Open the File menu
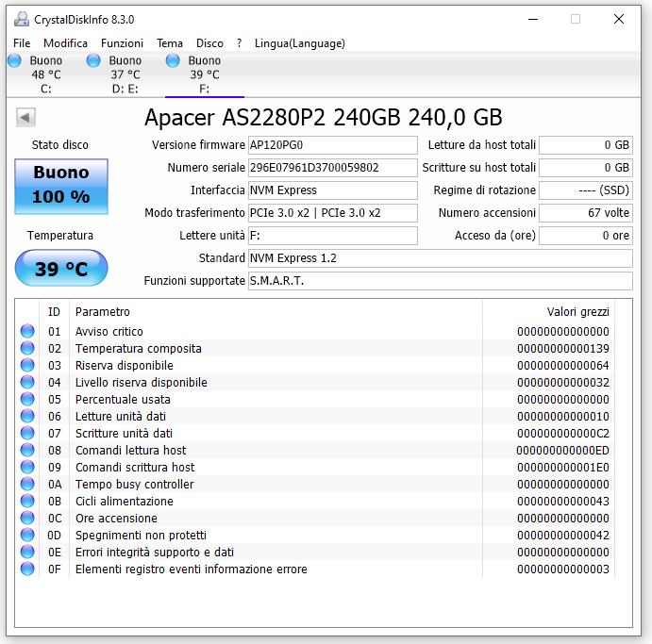 (22, 43)
